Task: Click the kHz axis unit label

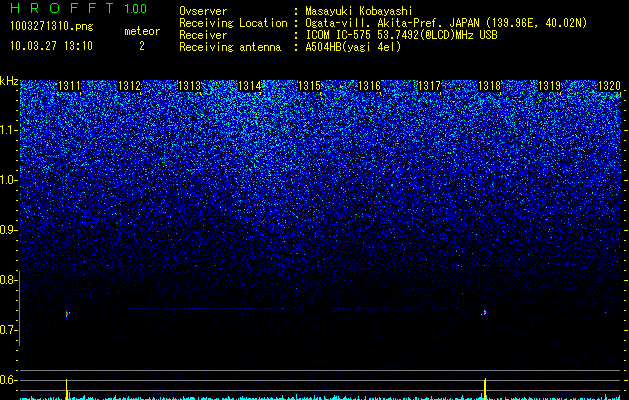Action: click(x=9, y=81)
